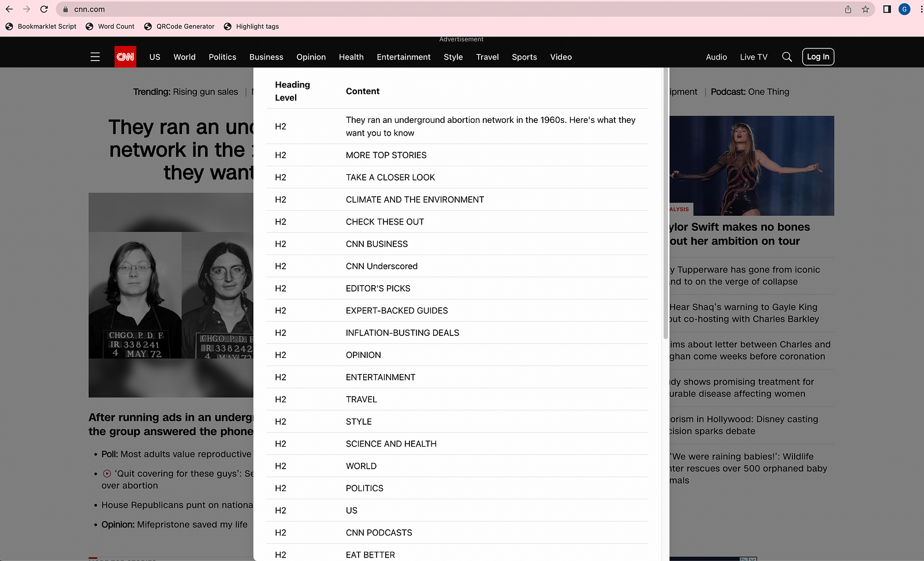Open Health in the nav bar
Image resolution: width=924 pixels, height=561 pixels.
(351, 57)
